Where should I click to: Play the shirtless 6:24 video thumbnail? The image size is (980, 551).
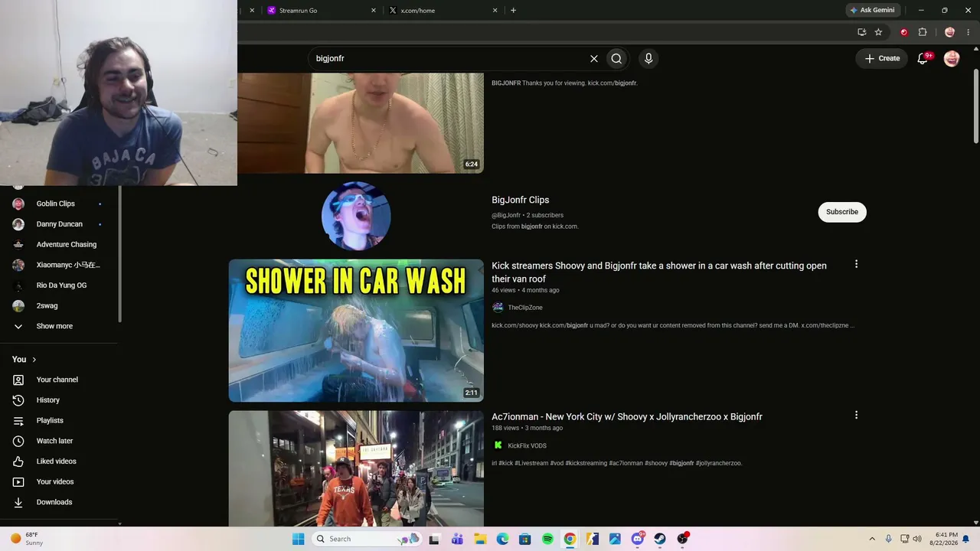pyautogui.click(x=361, y=123)
